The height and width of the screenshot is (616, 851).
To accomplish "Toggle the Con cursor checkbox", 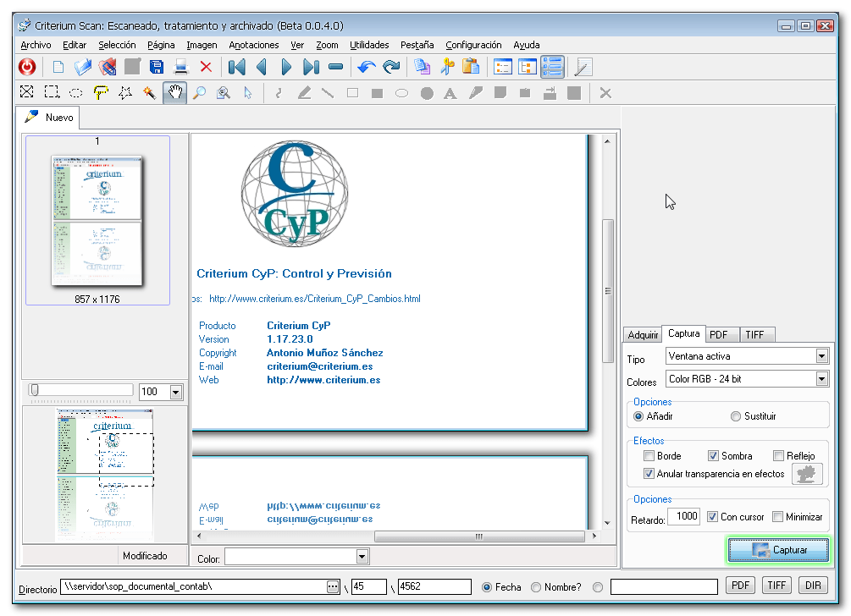I will (x=712, y=517).
